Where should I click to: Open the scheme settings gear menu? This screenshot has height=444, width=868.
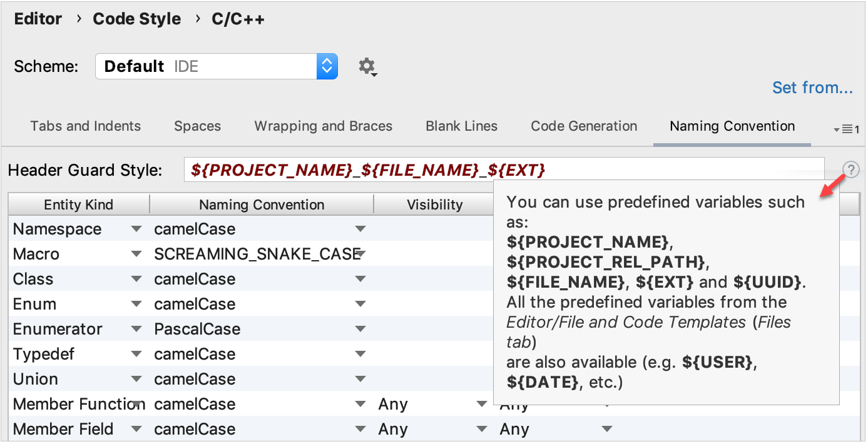pos(367,66)
